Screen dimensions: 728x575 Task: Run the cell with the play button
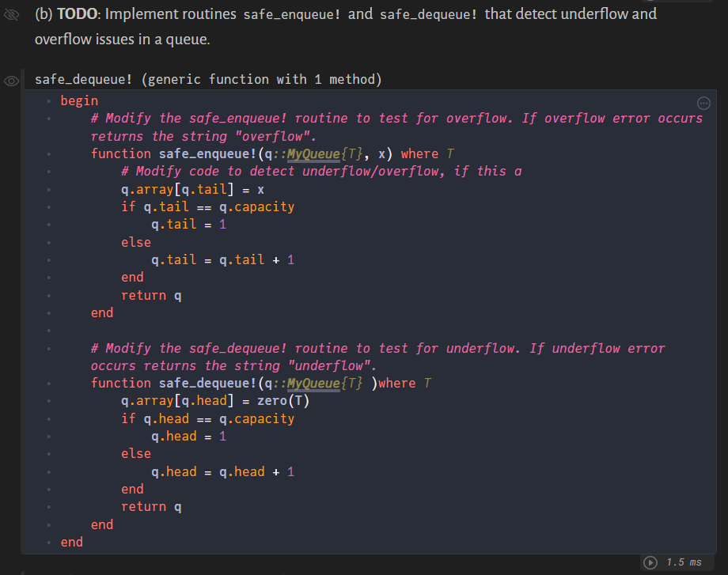(x=650, y=562)
